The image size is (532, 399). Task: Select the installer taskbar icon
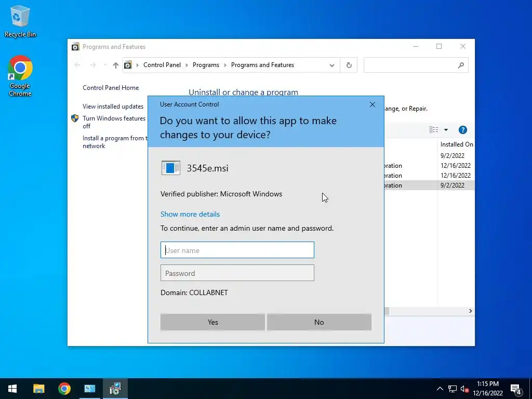pos(115,389)
